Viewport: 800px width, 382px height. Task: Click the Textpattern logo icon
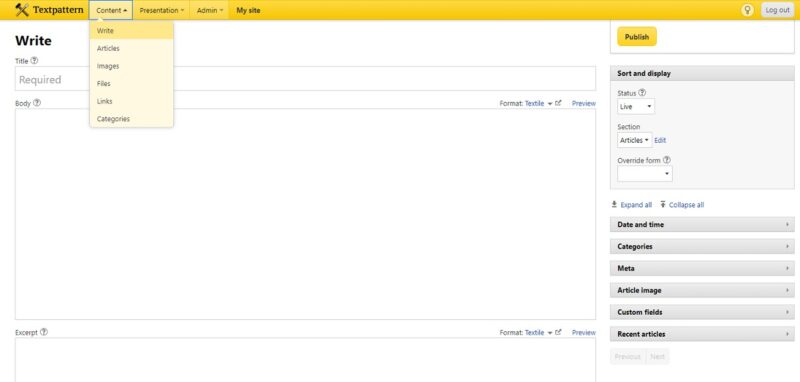pos(21,10)
